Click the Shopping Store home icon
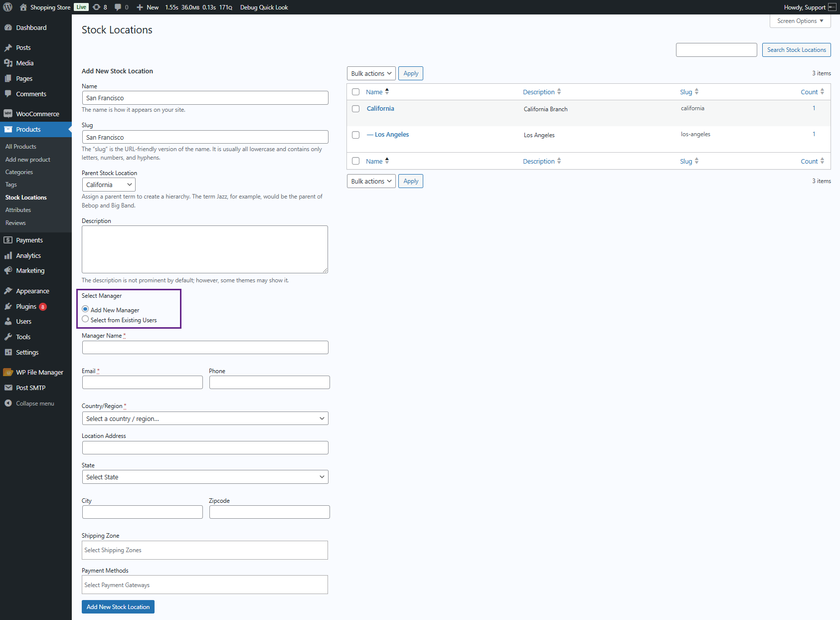840x620 pixels. (x=23, y=7)
